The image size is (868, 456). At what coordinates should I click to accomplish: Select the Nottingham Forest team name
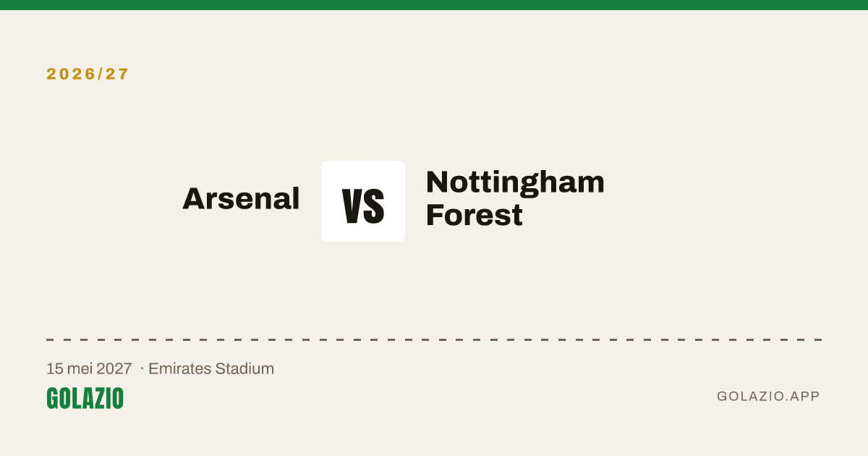[x=515, y=198]
